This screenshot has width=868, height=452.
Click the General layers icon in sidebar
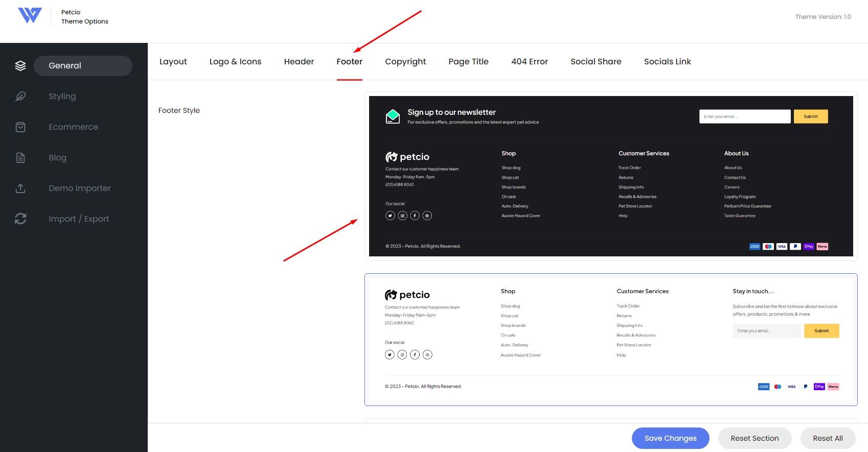[x=20, y=65]
